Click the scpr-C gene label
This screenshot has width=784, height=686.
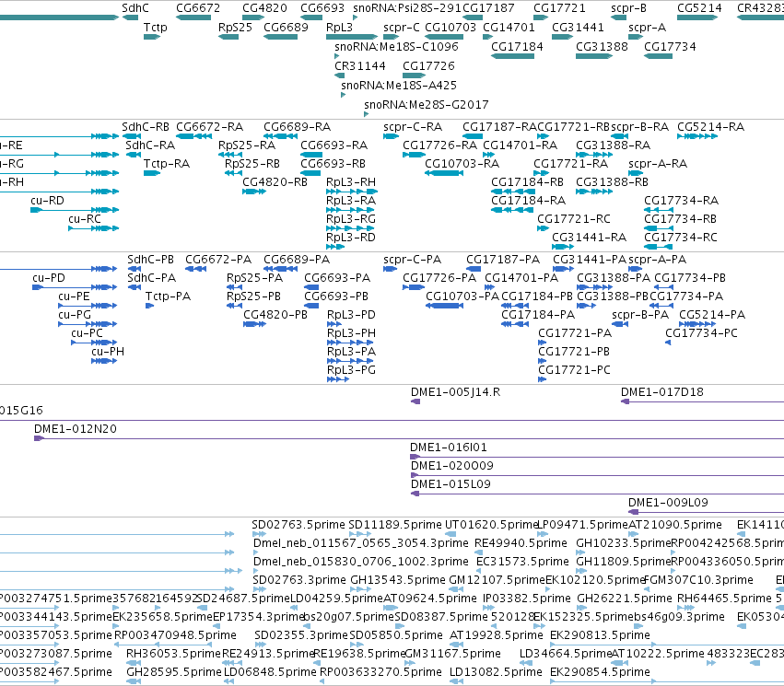[x=402, y=28]
